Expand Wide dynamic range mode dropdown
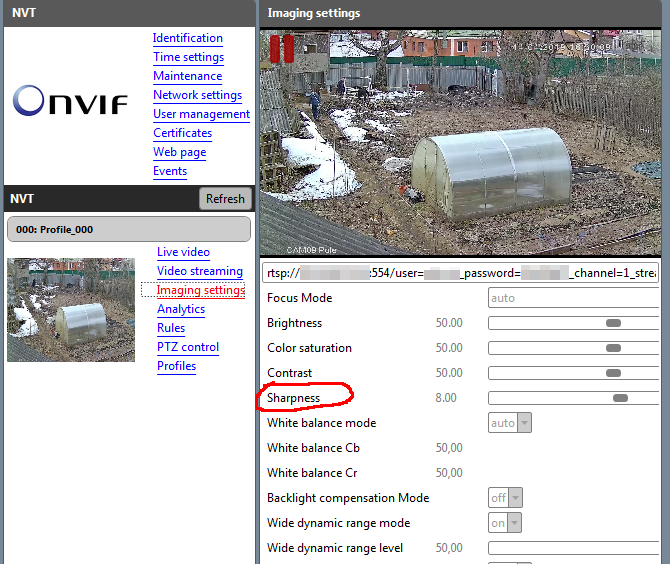Viewport: 670px width, 564px height. point(506,523)
